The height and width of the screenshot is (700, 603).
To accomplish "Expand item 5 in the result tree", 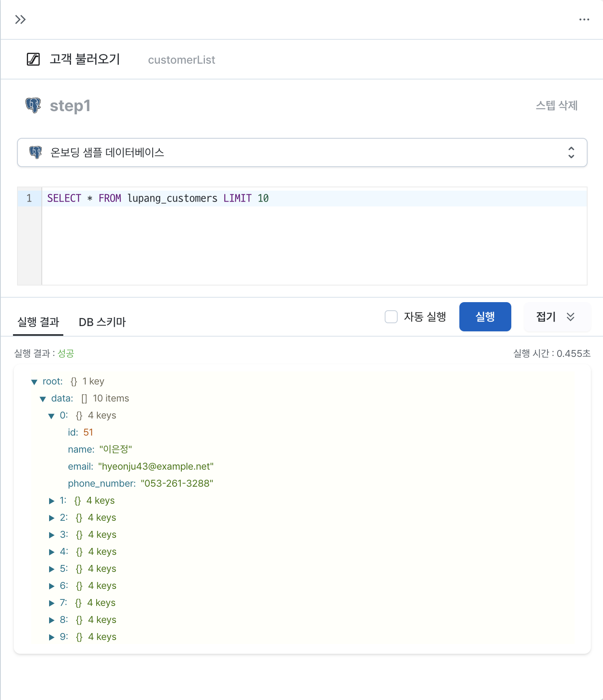I will point(52,569).
